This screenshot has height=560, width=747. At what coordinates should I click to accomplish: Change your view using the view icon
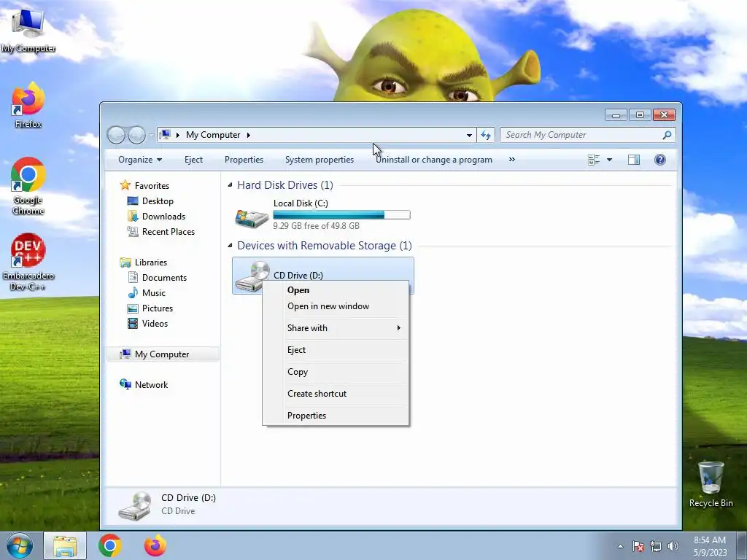(x=594, y=160)
